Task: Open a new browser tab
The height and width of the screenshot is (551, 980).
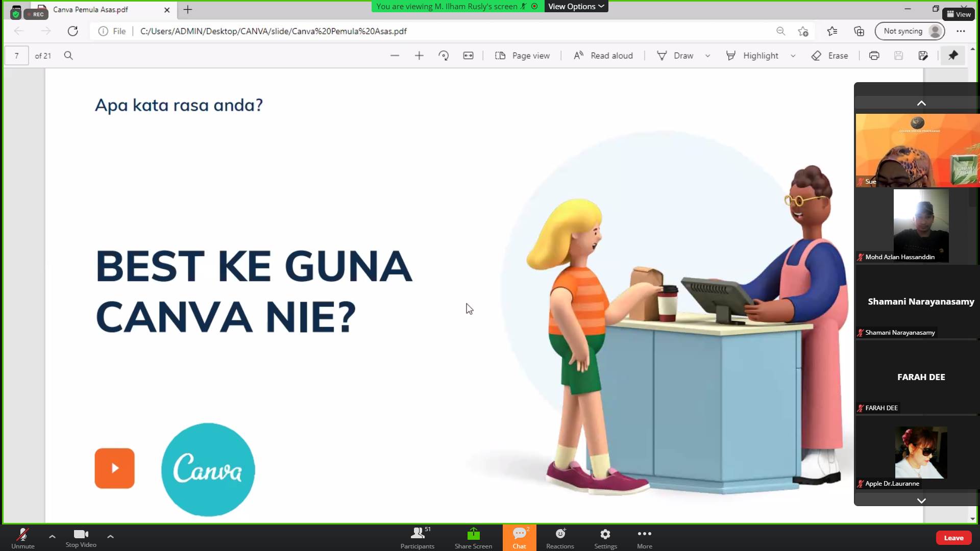Action: click(188, 10)
